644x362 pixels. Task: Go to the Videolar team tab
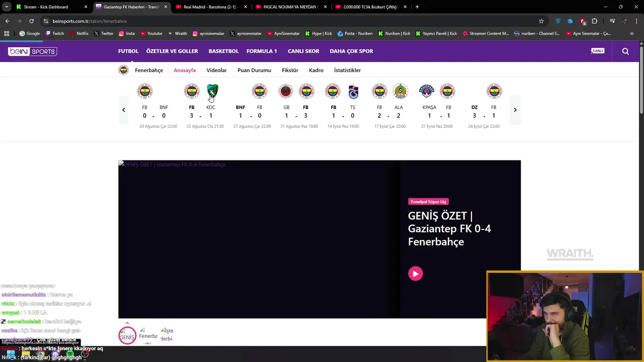[x=216, y=70]
